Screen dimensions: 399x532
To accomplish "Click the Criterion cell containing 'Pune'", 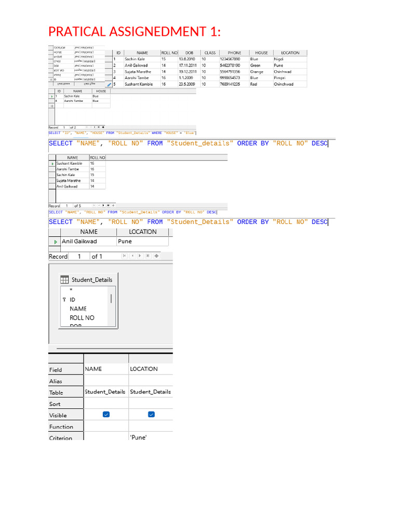I will coord(151,437).
